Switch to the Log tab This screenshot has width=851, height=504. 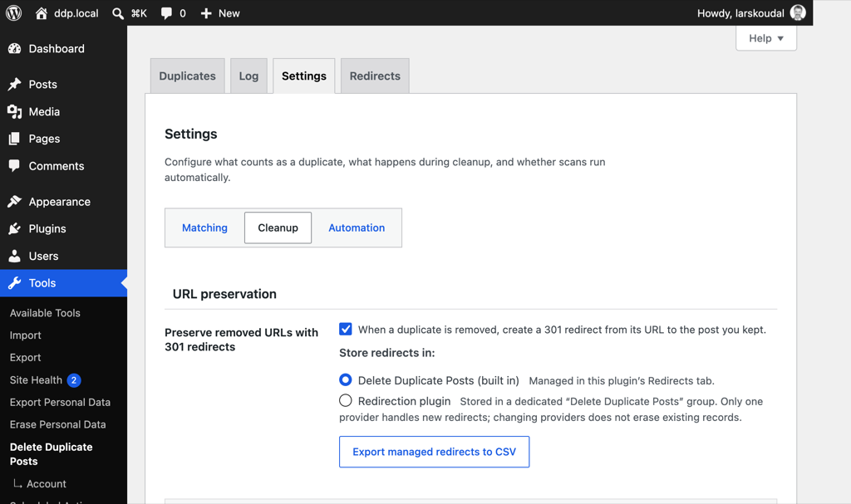point(248,76)
